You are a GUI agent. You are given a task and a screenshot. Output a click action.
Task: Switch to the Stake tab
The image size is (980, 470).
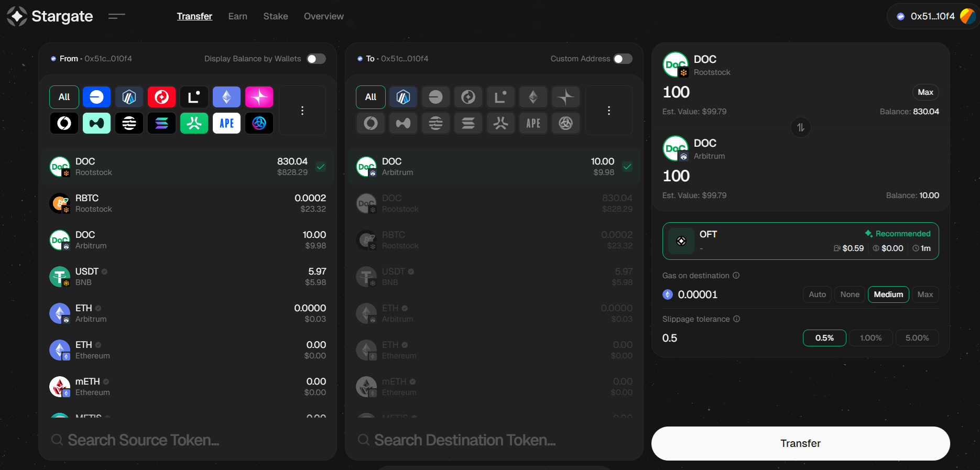[x=276, y=16]
